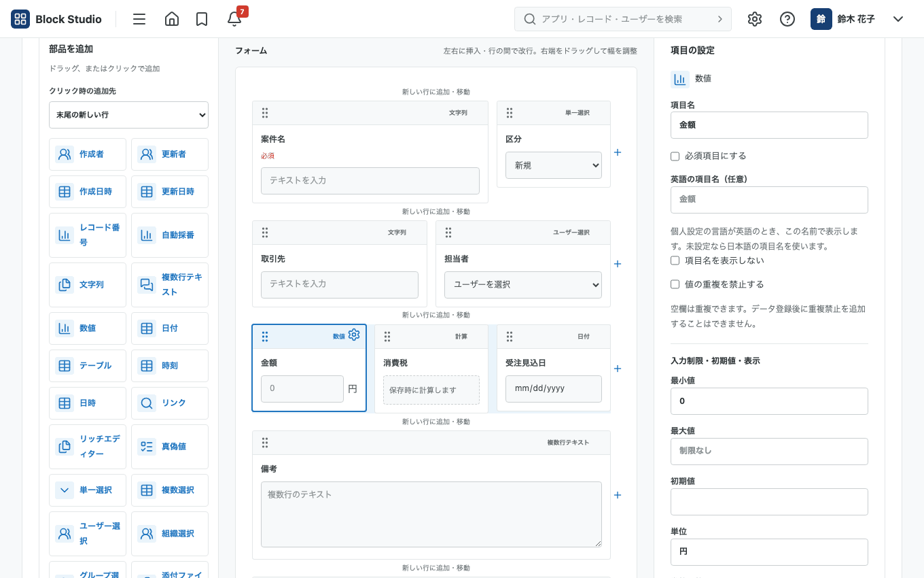
Task: Click plus icon beside 受注見込日 row
Action: (618, 369)
